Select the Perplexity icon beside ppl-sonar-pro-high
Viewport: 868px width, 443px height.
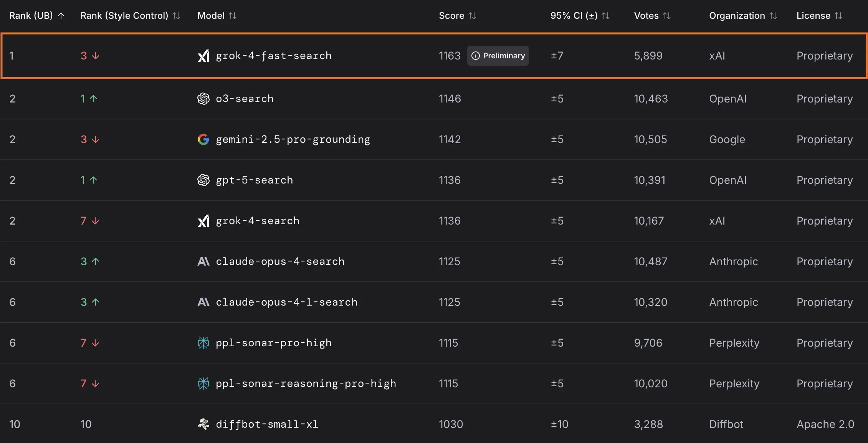point(204,343)
